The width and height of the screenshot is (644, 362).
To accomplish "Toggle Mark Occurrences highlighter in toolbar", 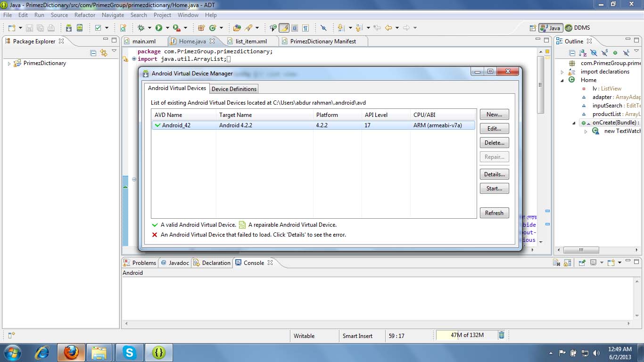I will (x=284, y=28).
